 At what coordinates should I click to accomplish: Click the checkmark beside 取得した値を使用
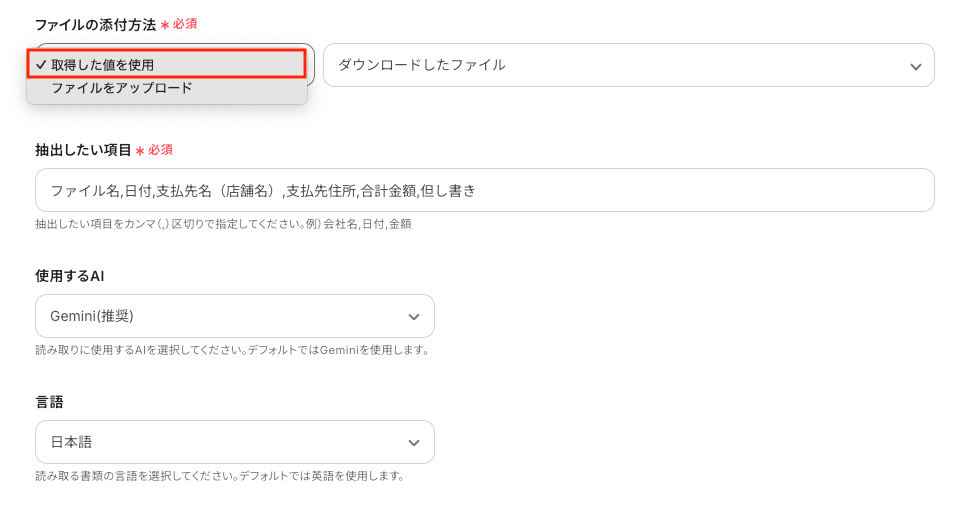click(x=40, y=64)
